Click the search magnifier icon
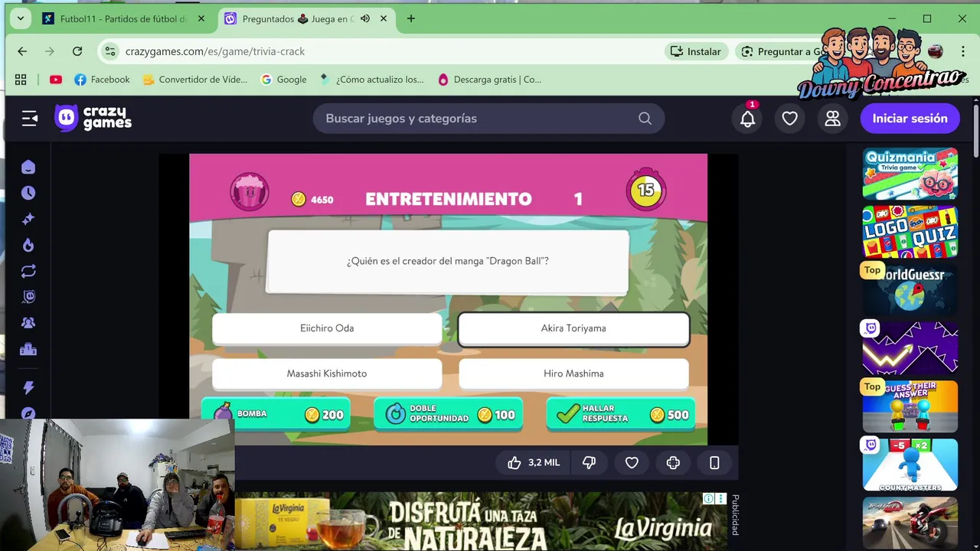Image resolution: width=980 pixels, height=551 pixels. tap(645, 119)
